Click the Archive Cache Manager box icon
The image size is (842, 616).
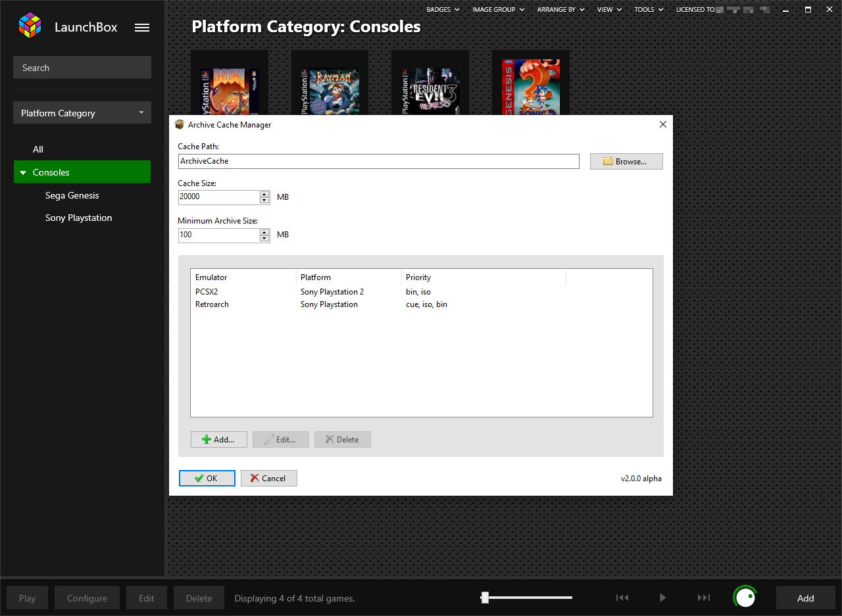pyautogui.click(x=179, y=124)
